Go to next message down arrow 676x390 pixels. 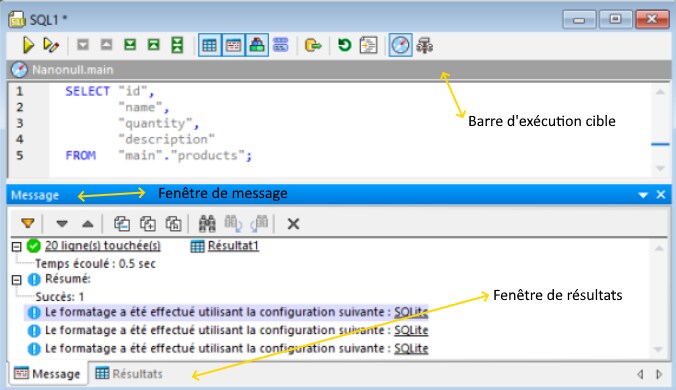(62, 224)
